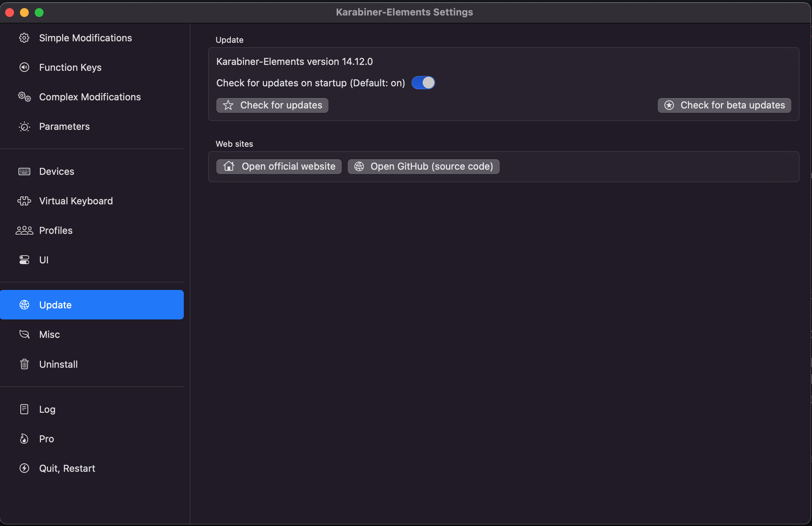Open the Devices sidebar label
Image resolution: width=812 pixels, height=526 pixels.
pyautogui.click(x=57, y=172)
